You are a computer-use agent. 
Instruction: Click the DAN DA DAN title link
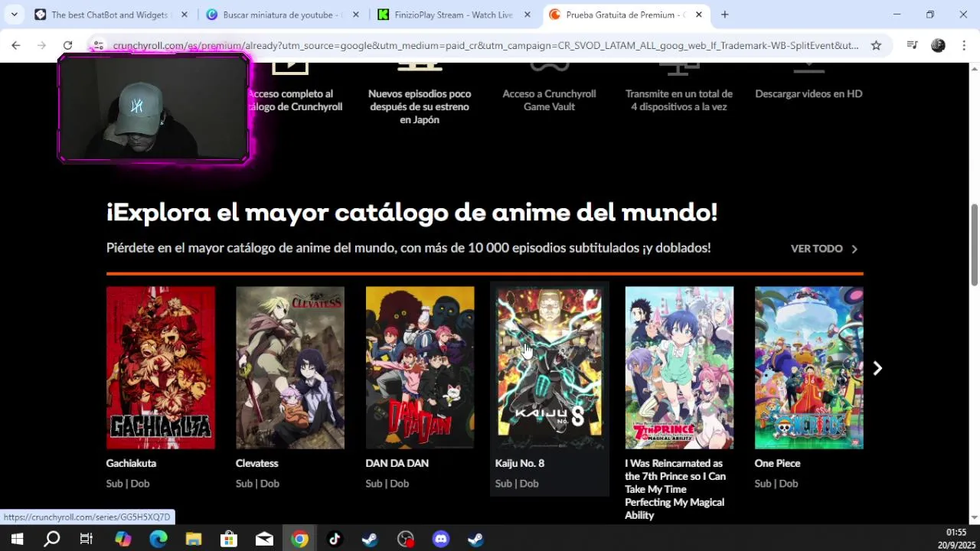pyautogui.click(x=397, y=463)
